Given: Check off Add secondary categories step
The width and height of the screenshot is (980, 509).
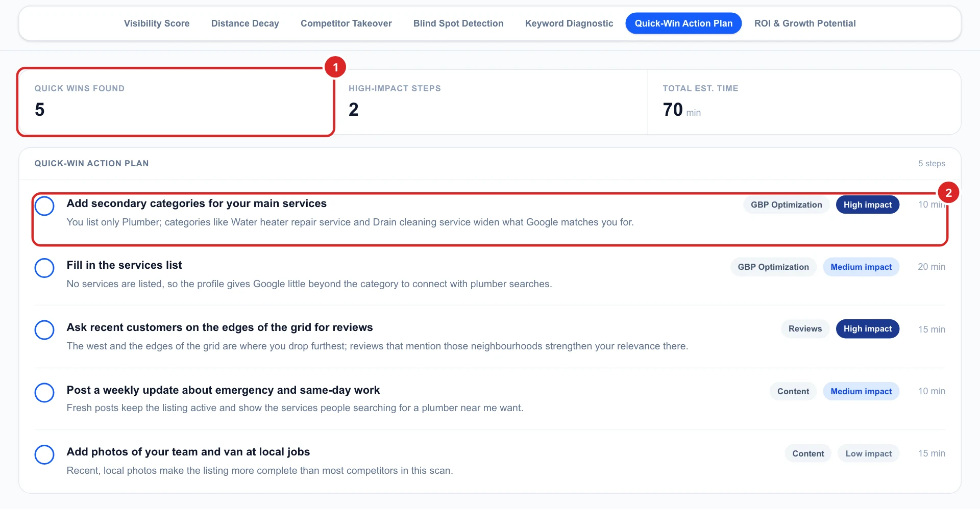Looking at the screenshot, I should [x=44, y=206].
